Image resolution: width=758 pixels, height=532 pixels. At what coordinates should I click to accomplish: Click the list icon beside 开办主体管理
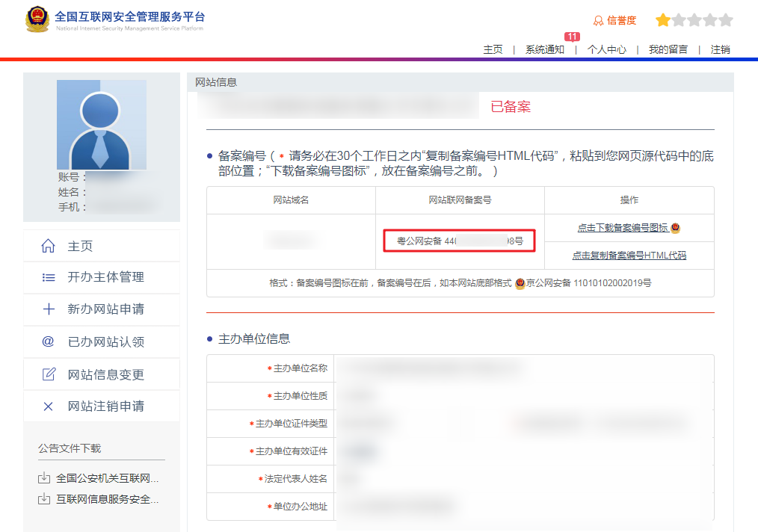click(49, 277)
